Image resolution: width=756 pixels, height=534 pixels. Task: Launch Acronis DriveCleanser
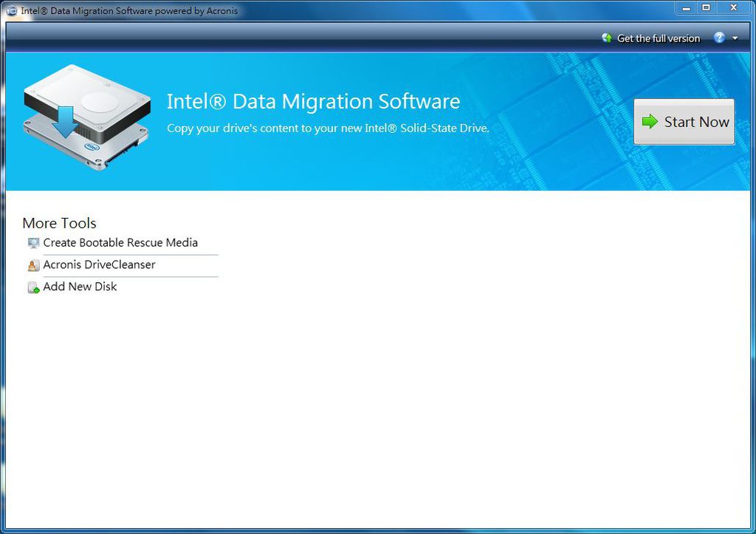tap(100, 265)
